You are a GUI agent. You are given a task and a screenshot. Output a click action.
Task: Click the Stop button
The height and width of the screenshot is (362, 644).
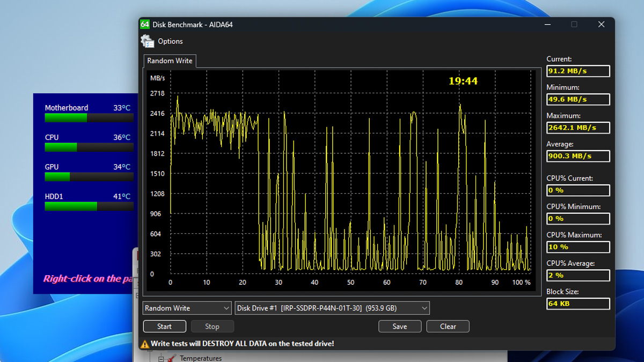point(212,326)
